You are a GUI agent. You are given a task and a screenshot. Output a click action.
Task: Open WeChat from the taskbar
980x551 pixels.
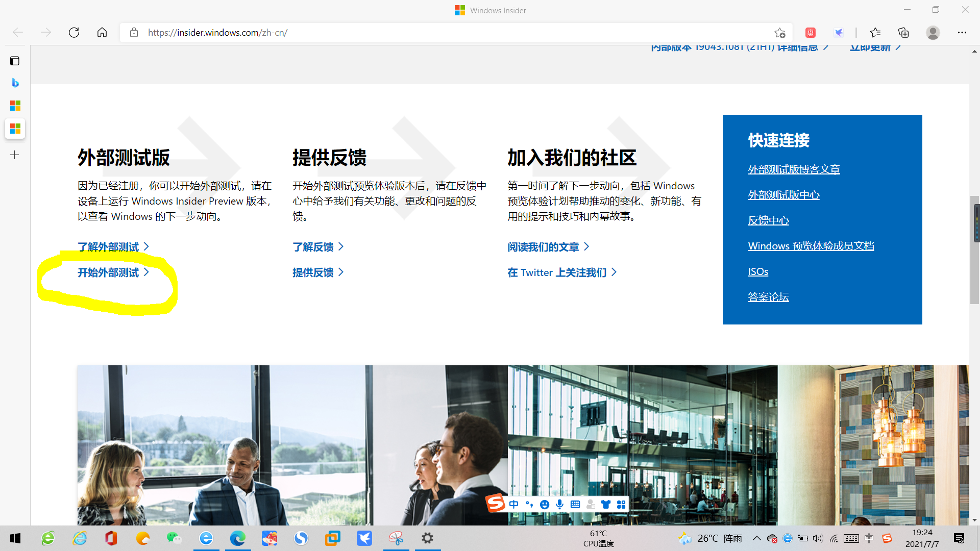[174, 538]
